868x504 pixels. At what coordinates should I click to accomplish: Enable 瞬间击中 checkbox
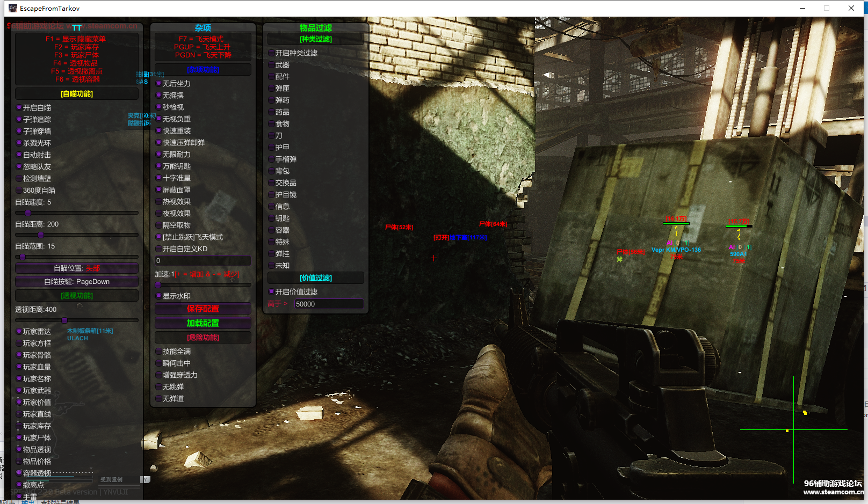[x=159, y=363]
